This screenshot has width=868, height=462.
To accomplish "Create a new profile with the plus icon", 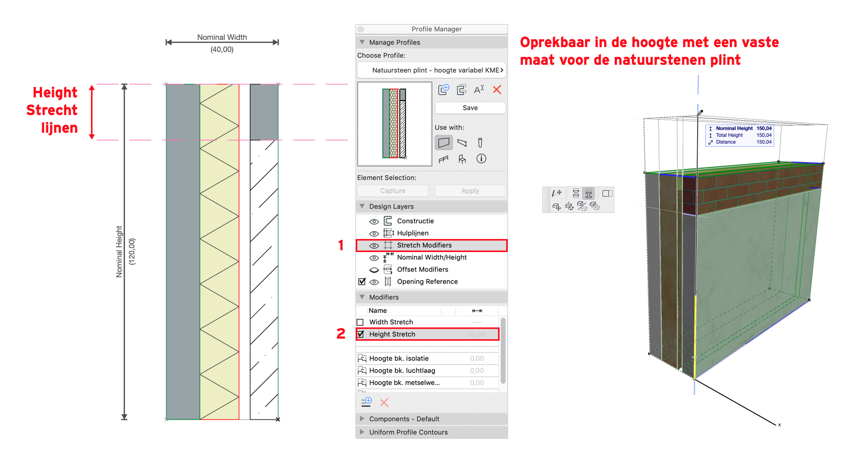I will pos(444,90).
